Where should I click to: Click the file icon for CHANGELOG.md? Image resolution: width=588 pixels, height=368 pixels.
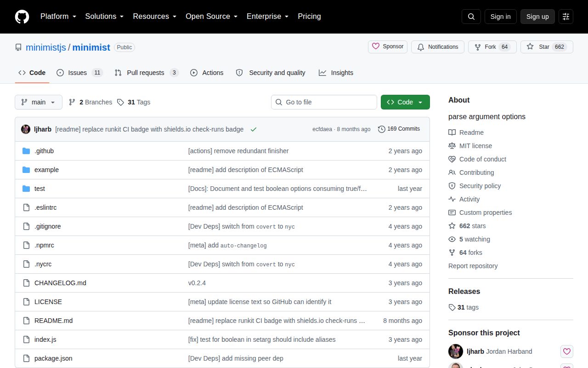26,283
